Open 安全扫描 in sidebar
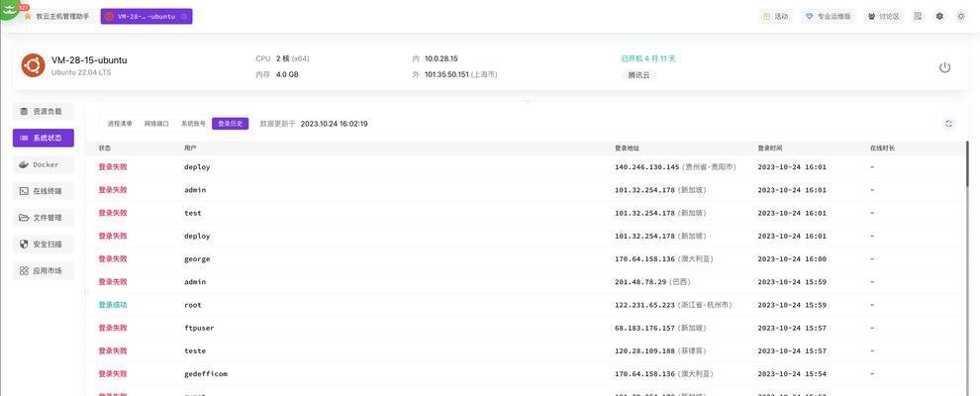The image size is (980, 396). (x=44, y=244)
